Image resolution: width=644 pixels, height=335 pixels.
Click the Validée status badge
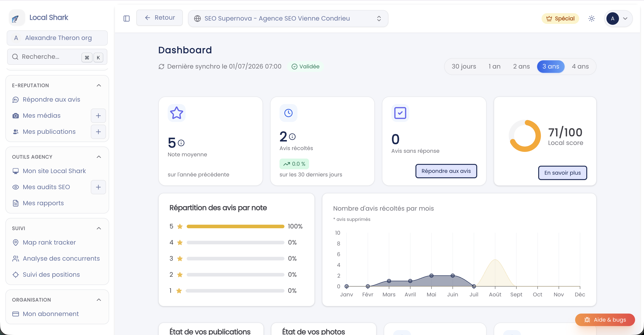(x=305, y=66)
